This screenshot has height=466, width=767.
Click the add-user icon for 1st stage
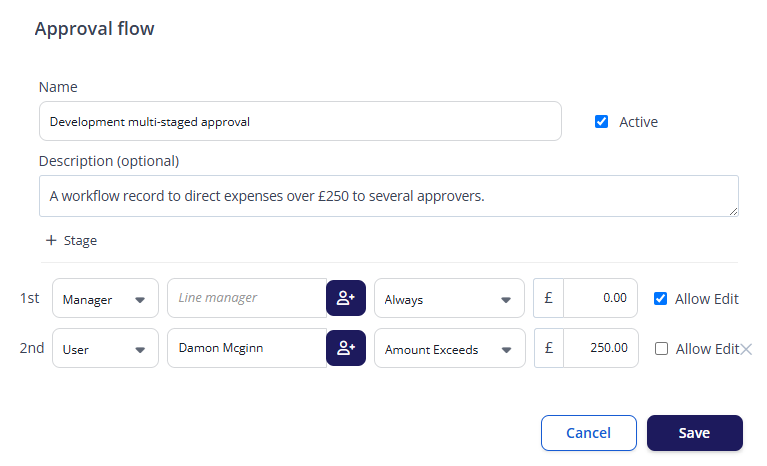click(x=346, y=298)
